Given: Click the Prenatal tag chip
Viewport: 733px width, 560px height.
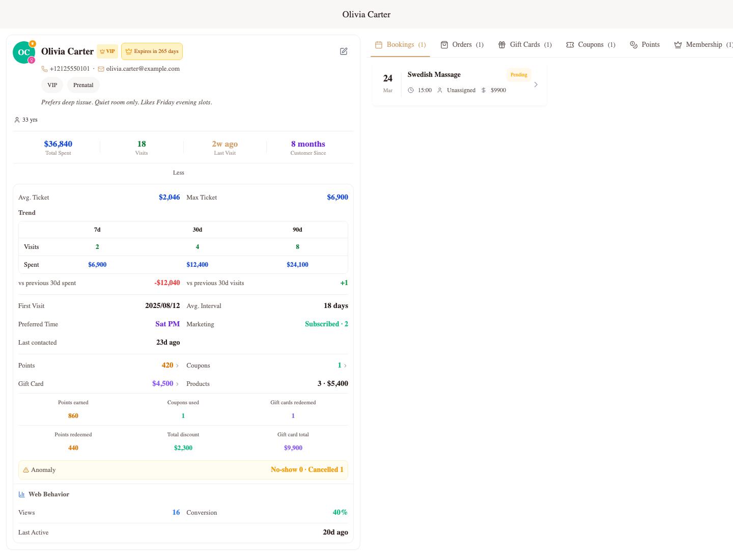Looking at the screenshot, I should pos(83,85).
